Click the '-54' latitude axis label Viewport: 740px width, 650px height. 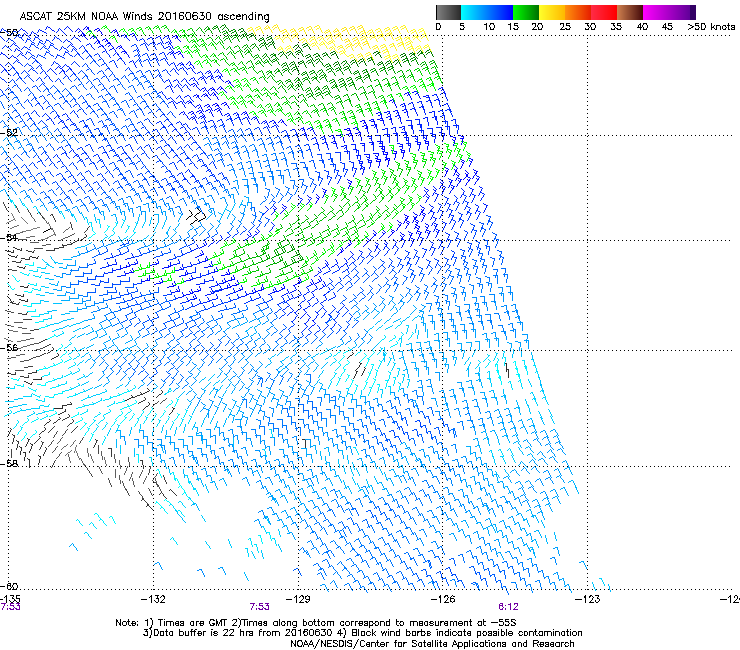click(9, 237)
